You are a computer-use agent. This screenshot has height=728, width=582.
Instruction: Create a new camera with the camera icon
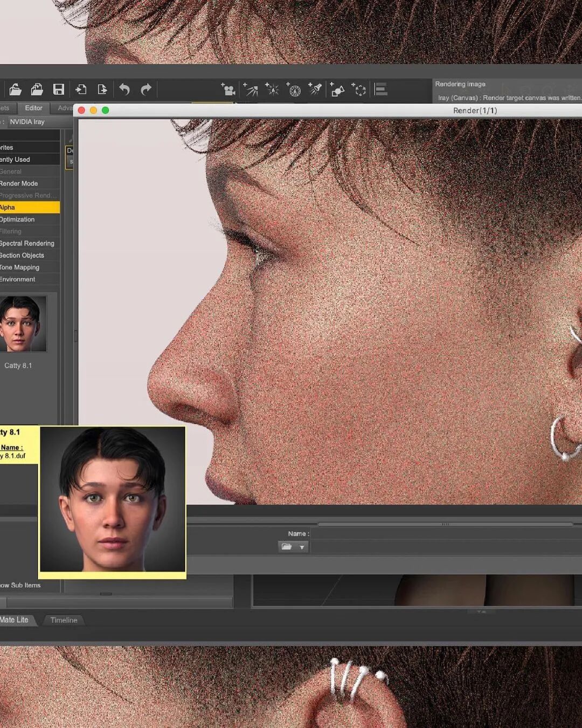(228, 90)
